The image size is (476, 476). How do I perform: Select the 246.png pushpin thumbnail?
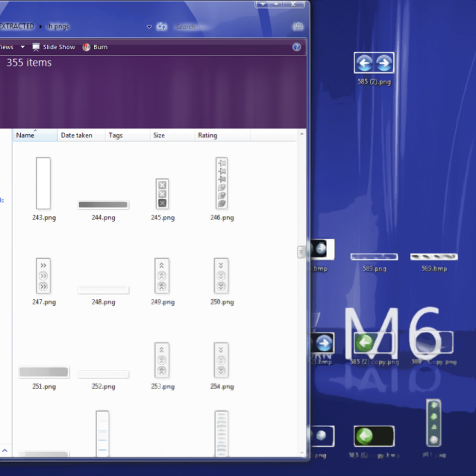tap(222, 184)
